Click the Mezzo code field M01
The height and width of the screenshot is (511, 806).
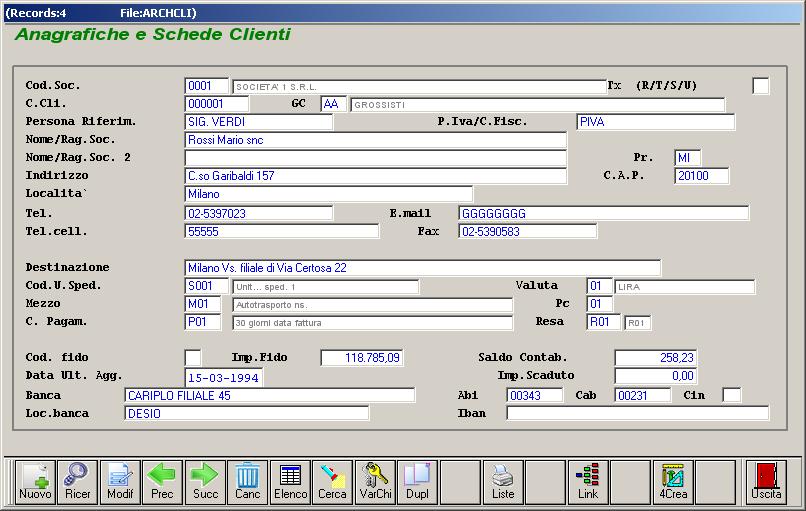[203, 304]
